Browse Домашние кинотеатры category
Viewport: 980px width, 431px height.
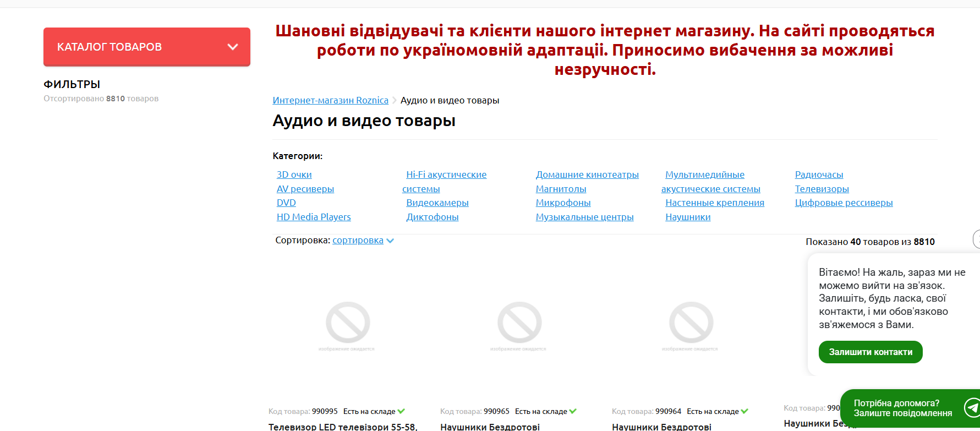[587, 174]
